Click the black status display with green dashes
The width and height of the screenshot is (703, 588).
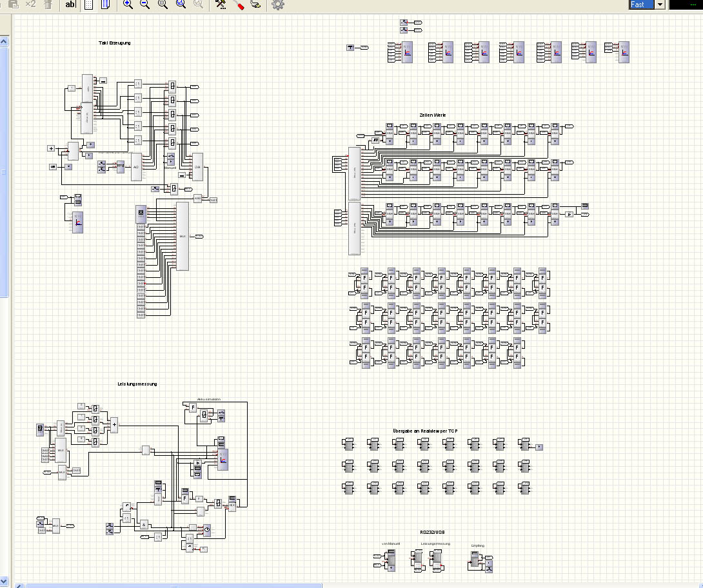(686, 5)
